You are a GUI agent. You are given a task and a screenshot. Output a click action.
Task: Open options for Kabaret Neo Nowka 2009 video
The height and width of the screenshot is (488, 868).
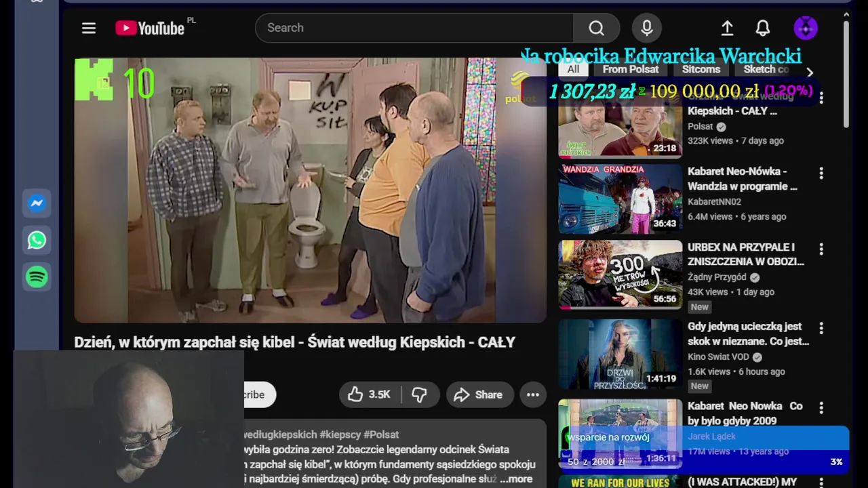tap(821, 407)
